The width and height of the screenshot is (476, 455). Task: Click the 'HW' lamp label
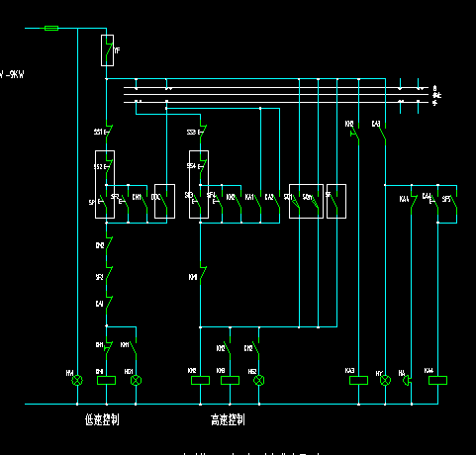click(69, 373)
